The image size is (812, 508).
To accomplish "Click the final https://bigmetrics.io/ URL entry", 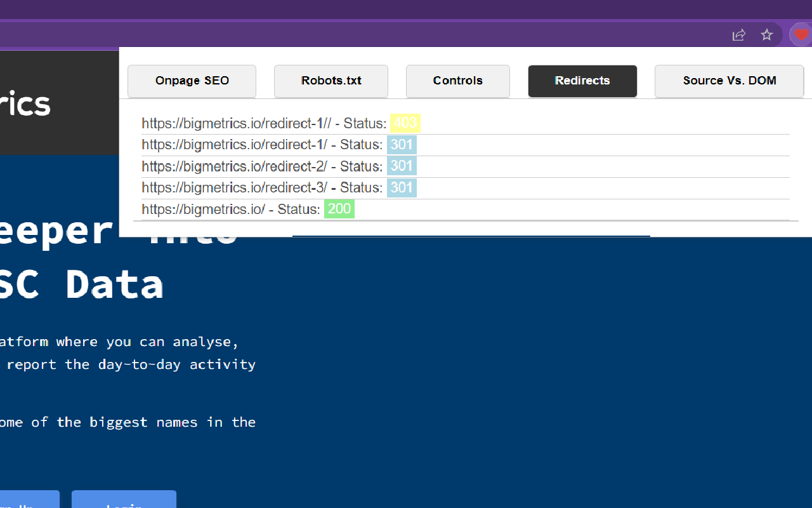I will [203, 209].
